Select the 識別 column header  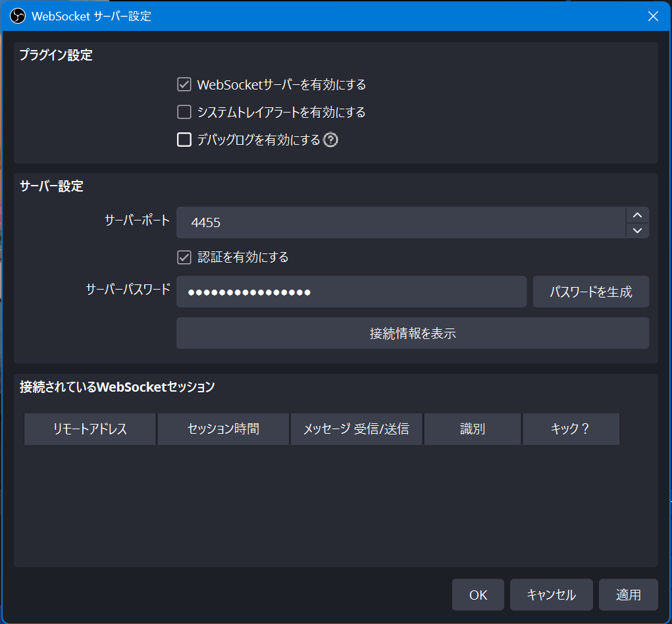tap(473, 429)
